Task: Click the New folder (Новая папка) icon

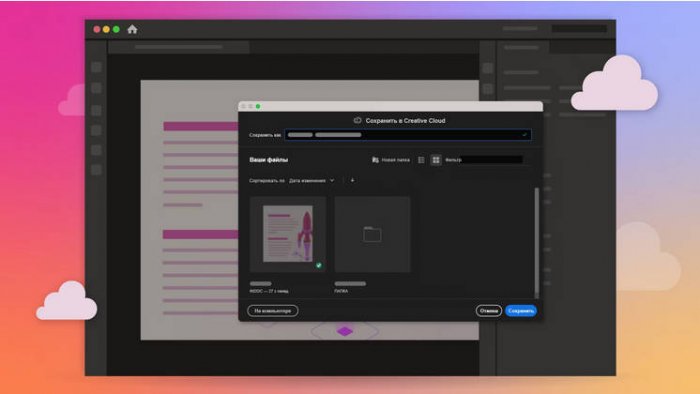Action: [x=375, y=160]
